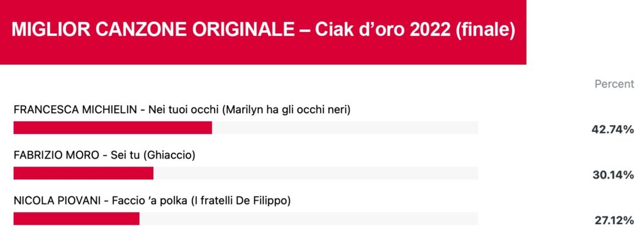Click the grey remainder of the Michielin bar
Screen dimensions: 644x241
(345, 128)
